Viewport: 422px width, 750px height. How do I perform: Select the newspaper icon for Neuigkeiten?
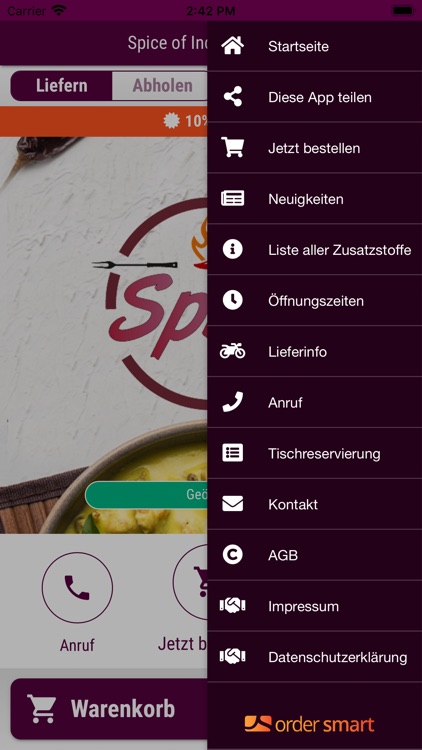pos(233,199)
